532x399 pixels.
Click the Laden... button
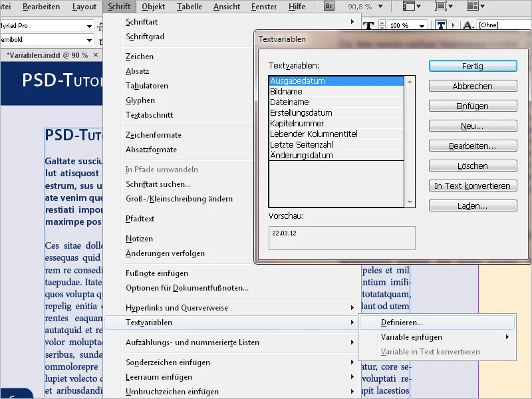(473, 205)
